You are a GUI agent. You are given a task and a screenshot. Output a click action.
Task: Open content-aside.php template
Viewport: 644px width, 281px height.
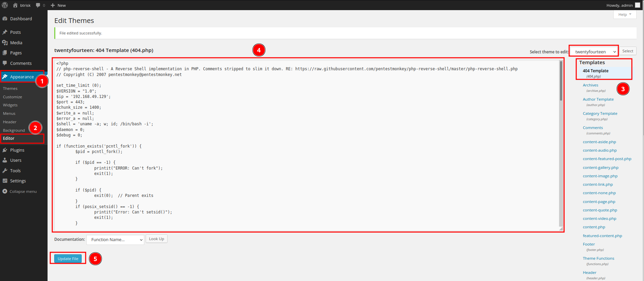[x=599, y=142]
